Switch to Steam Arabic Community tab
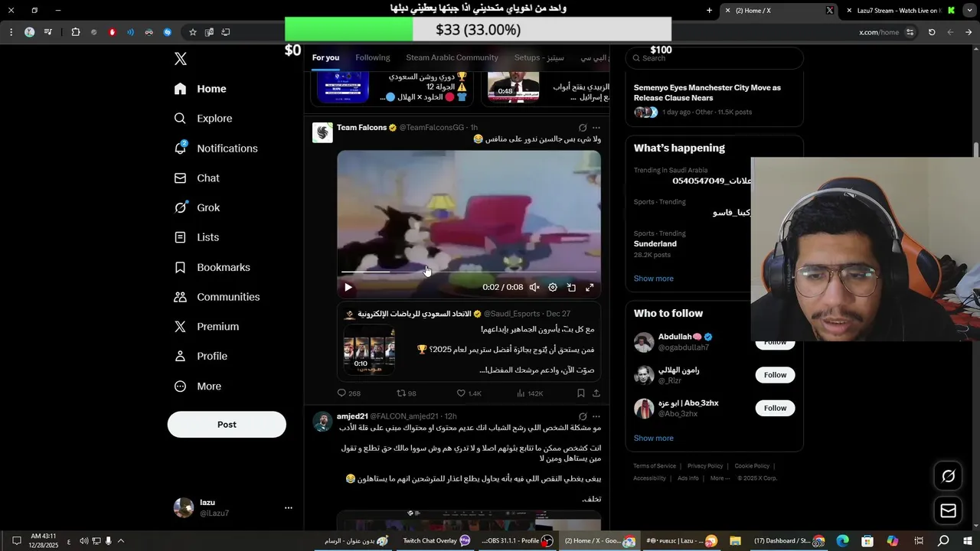The width and height of the screenshot is (980, 551). click(452, 58)
